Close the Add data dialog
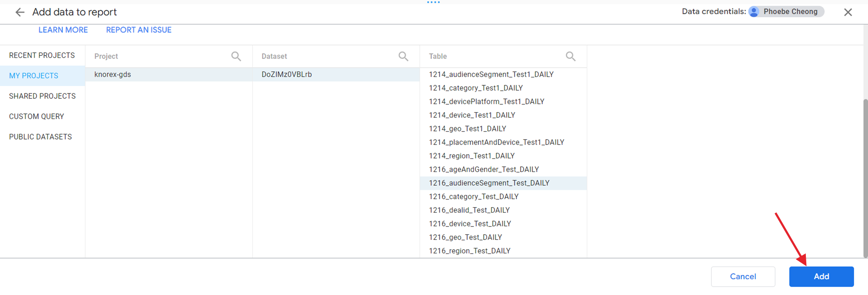This screenshot has height=295, width=868. (x=848, y=12)
